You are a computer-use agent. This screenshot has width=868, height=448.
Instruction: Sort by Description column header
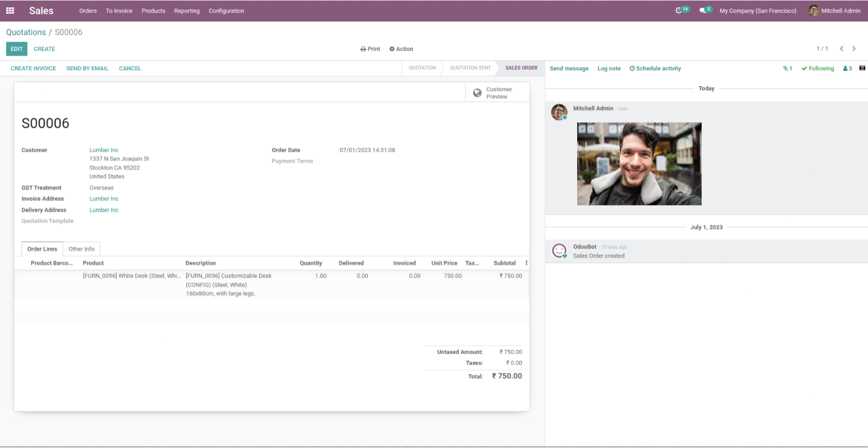tap(201, 263)
